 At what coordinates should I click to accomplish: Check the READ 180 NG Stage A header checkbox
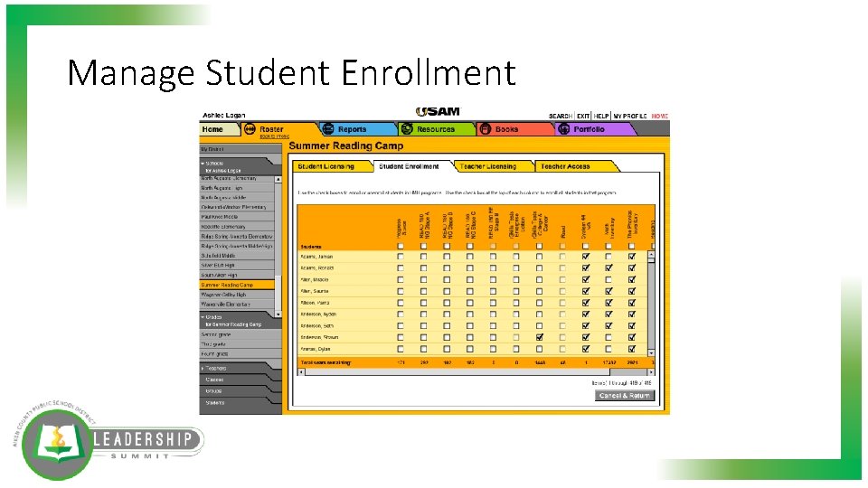(x=423, y=246)
